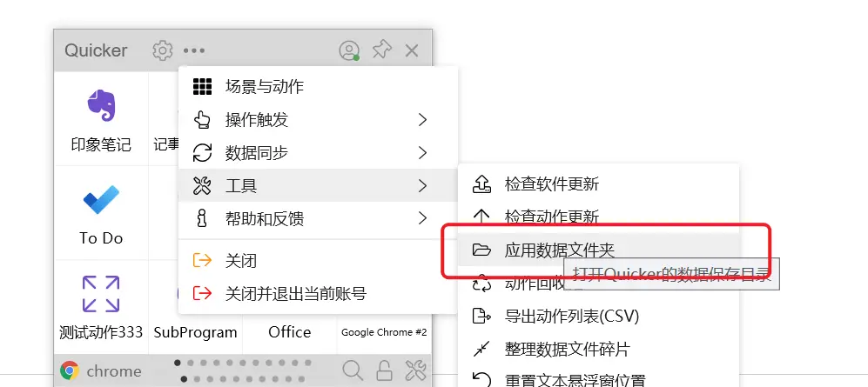
Task: Select 场景与动作 menu entry
Action: (318, 86)
